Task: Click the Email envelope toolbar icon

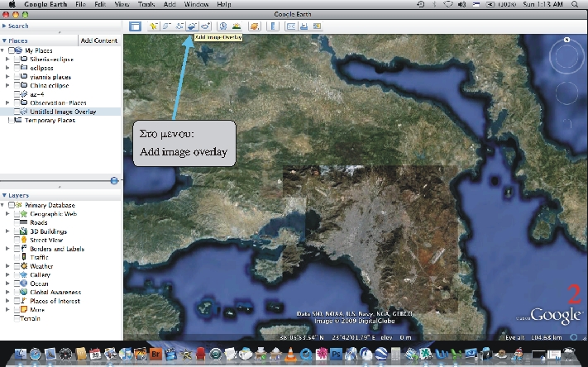Action: point(290,26)
